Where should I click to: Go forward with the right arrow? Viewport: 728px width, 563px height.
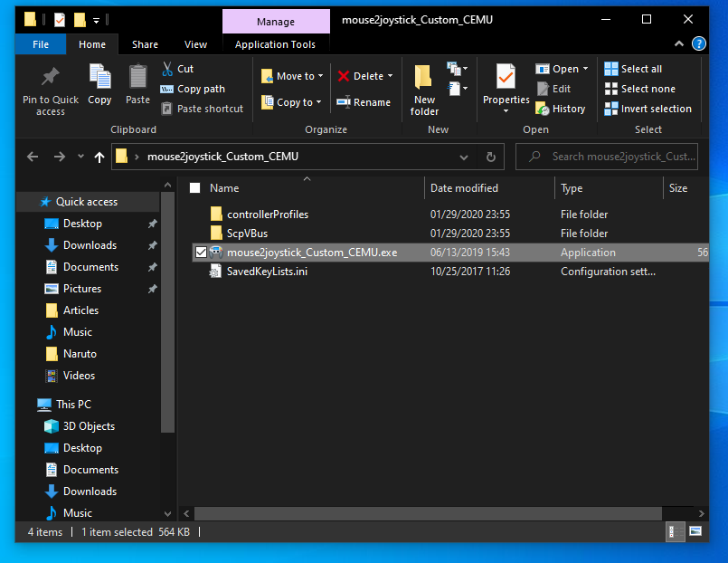tap(60, 157)
